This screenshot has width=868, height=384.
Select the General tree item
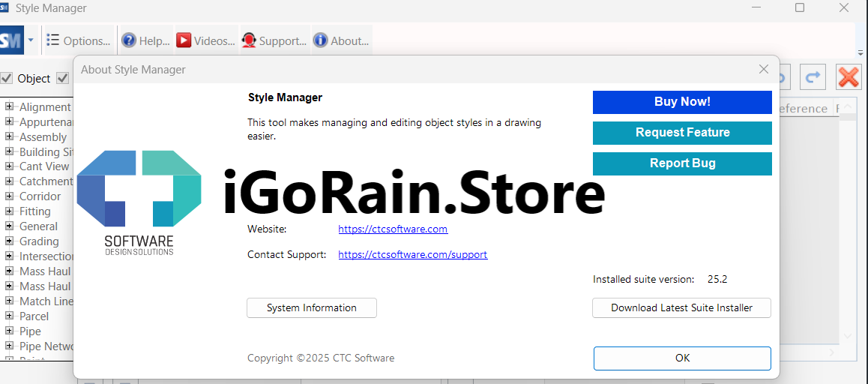[x=38, y=226]
